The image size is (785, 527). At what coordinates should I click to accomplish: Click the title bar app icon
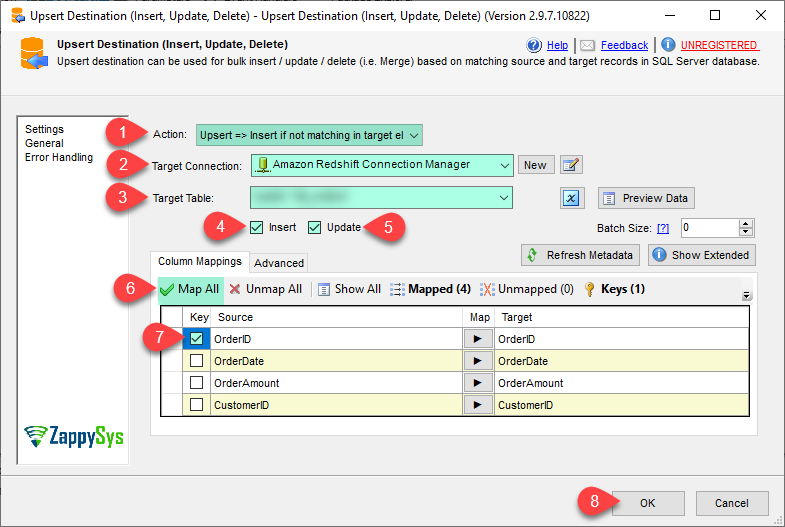coord(18,16)
